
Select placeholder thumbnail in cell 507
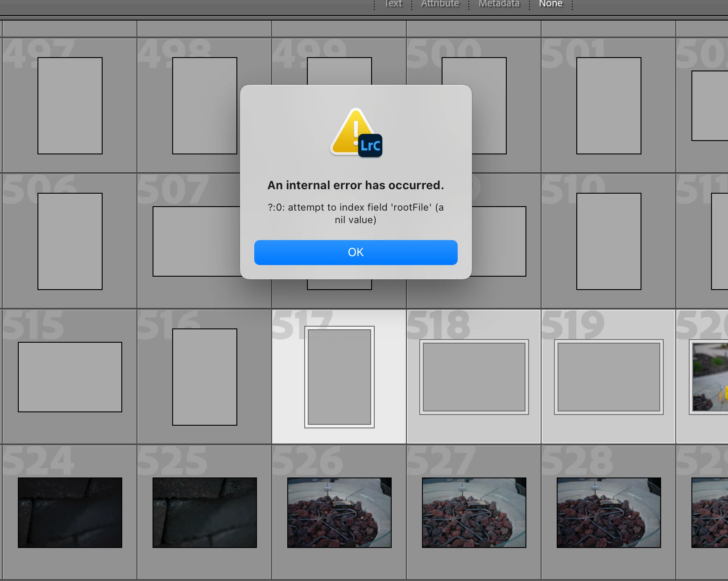tap(196, 241)
